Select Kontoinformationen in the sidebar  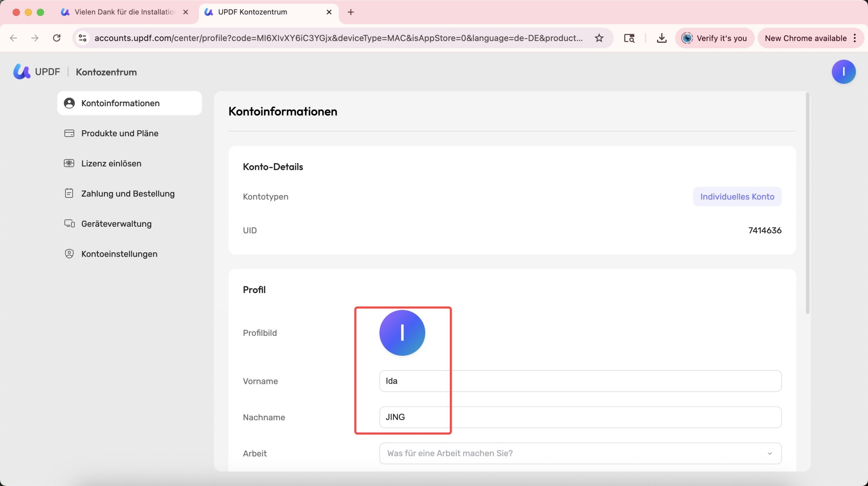click(x=130, y=103)
